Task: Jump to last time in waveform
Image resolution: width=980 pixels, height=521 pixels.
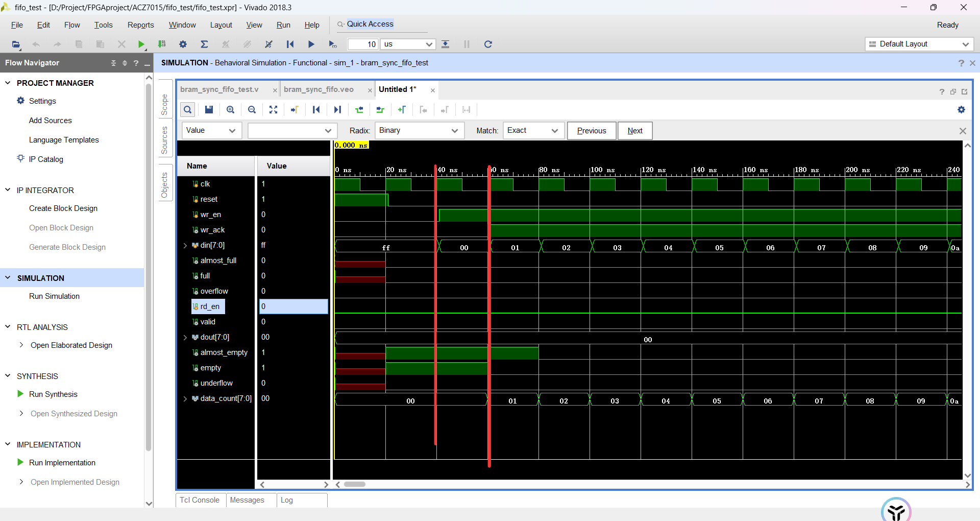Action: (337, 109)
